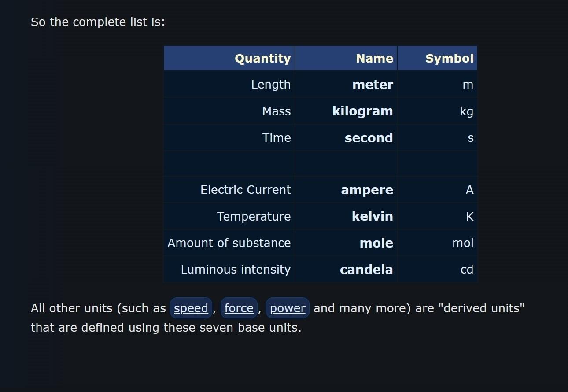Image resolution: width=568 pixels, height=392 pixels.
Task: Open the speed link
Action: coord(191,308)
